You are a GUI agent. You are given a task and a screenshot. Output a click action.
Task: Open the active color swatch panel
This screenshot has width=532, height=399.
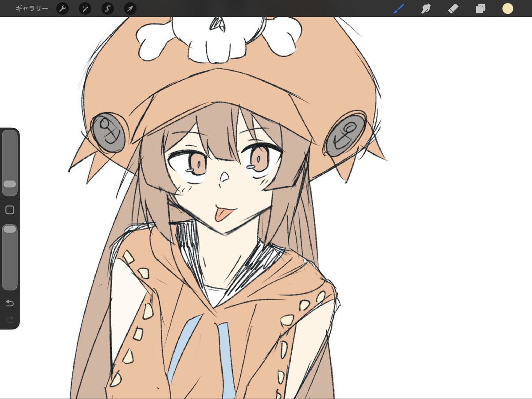point(508,8)
